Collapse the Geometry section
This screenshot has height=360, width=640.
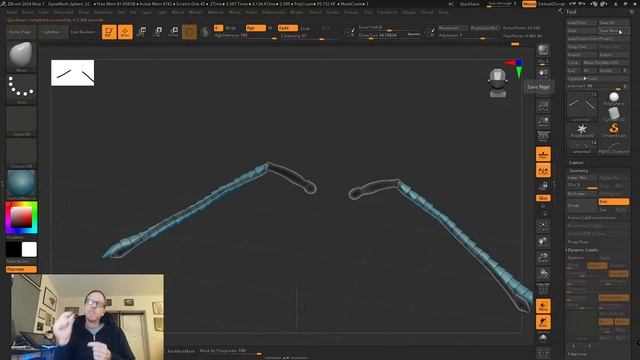[578, 171]
